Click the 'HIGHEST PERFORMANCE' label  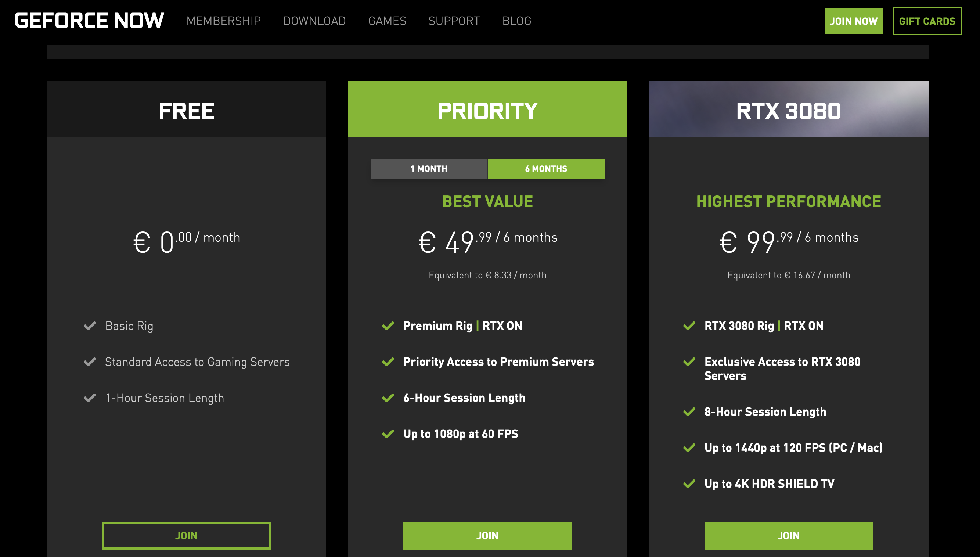[788, 202]
